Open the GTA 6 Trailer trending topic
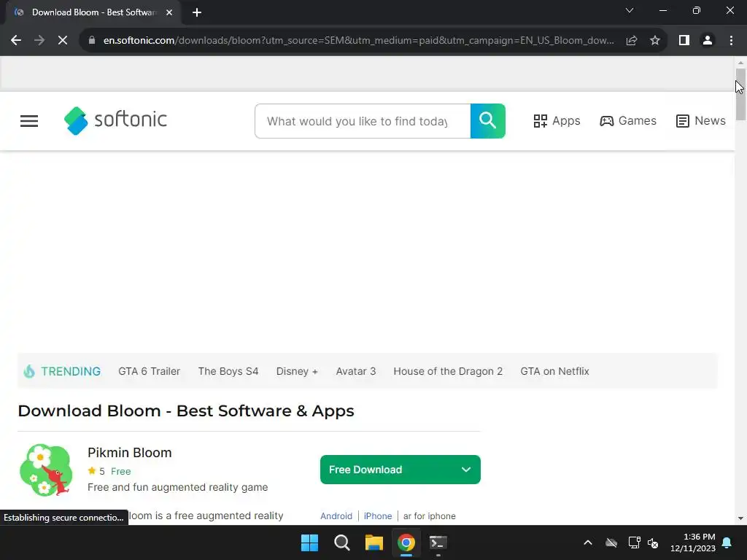 click(x=149, y=371)
